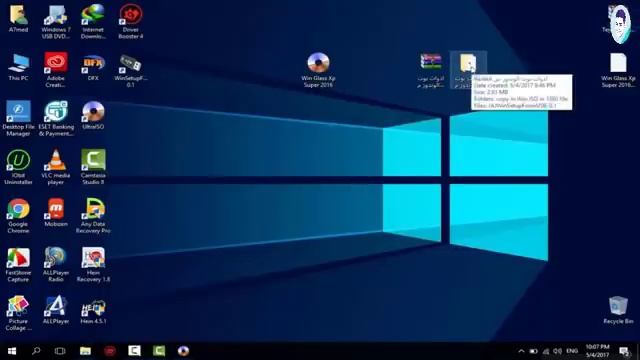Select the blank Win Glass Xp Super 2016 file icon

(618, 63)
